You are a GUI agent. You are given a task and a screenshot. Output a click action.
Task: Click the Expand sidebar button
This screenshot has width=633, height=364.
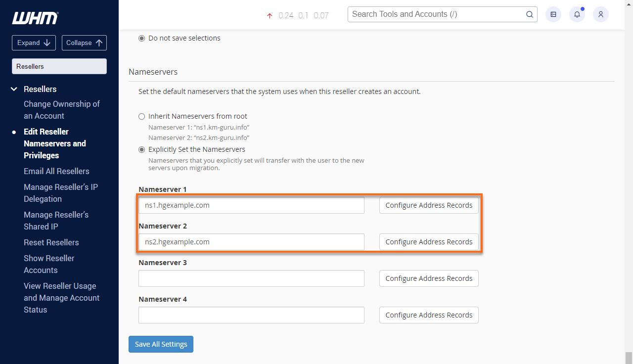click(x=34, y=43)
